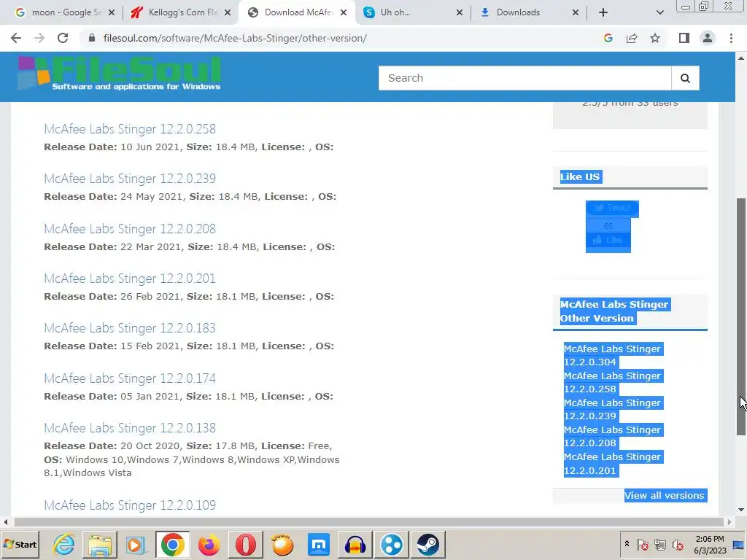Open McAfee Labs Stinger 12.2.0.174 link
Image resolution: width=747 pixels, height=560 pixels.
pyautogui.click(x=130, y=378)
